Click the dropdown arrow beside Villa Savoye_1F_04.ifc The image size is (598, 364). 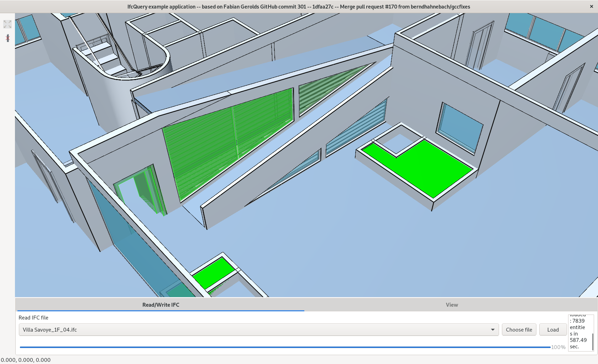click(493, 329)
